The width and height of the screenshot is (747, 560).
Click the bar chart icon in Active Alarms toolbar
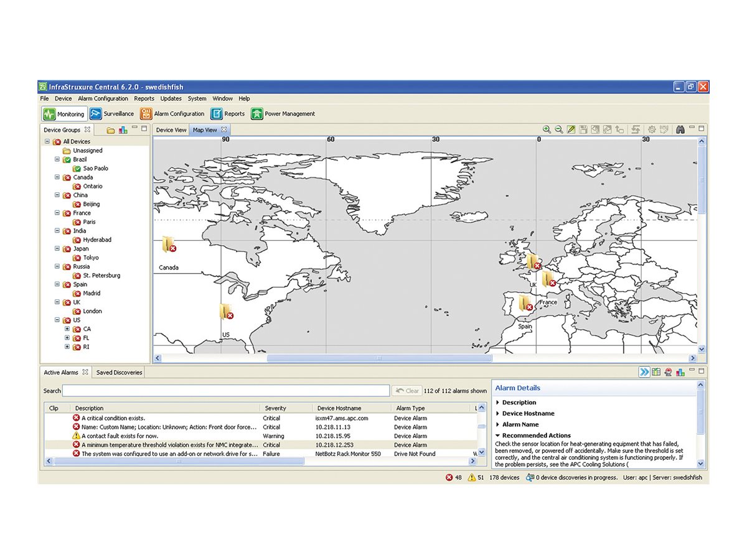(x=680, y=372)
